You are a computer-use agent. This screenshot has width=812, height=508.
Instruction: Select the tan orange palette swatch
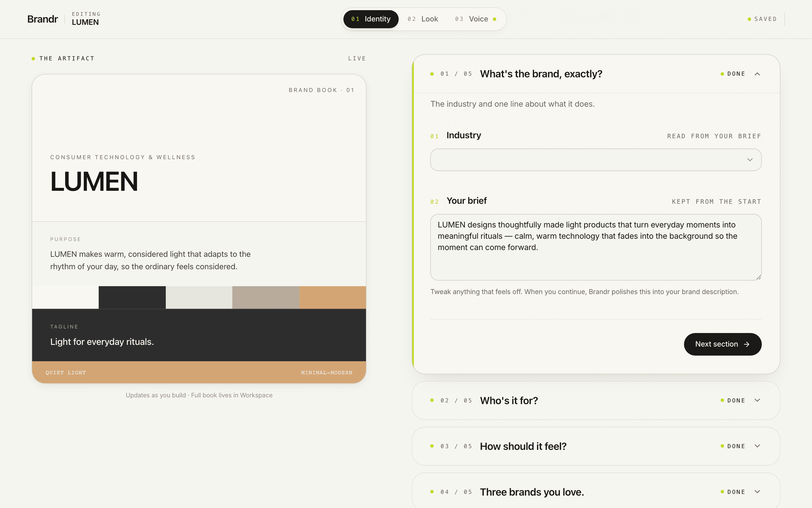[332, 297]
